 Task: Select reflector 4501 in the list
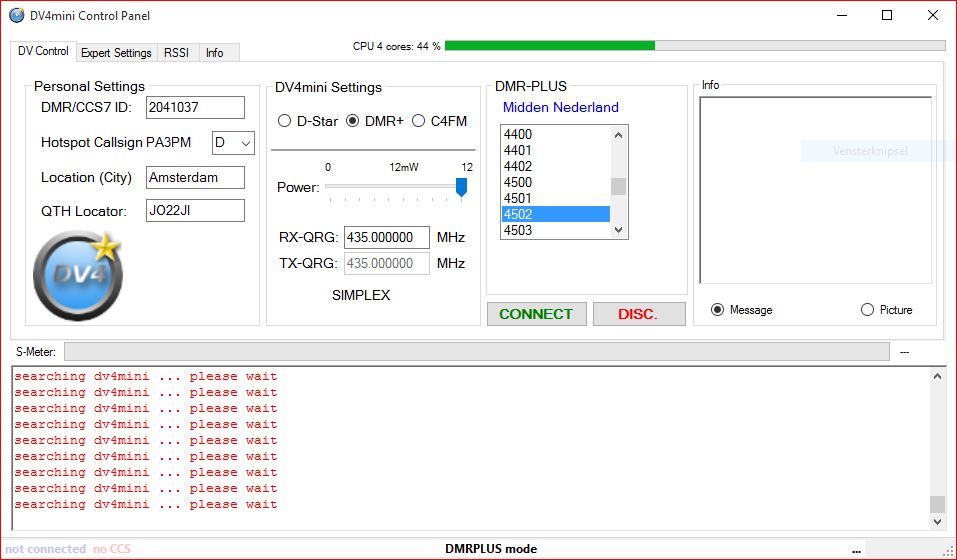(555, 198)
